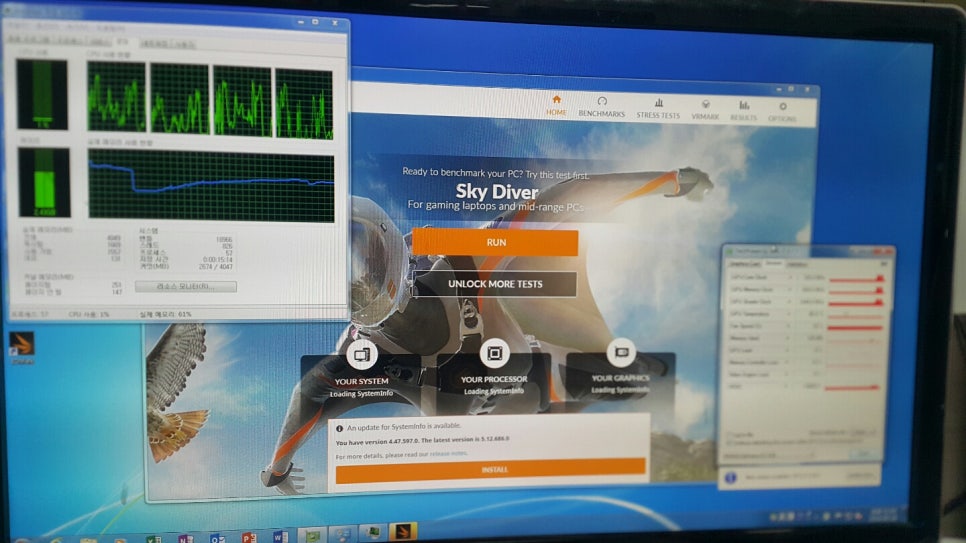Run the Sky Diver benchmark

pos(495,242)
